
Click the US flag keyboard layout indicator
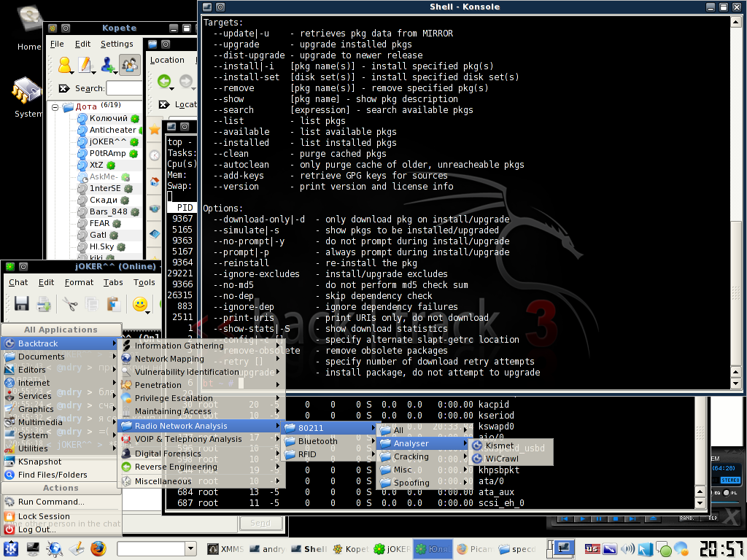pos(592,548)
